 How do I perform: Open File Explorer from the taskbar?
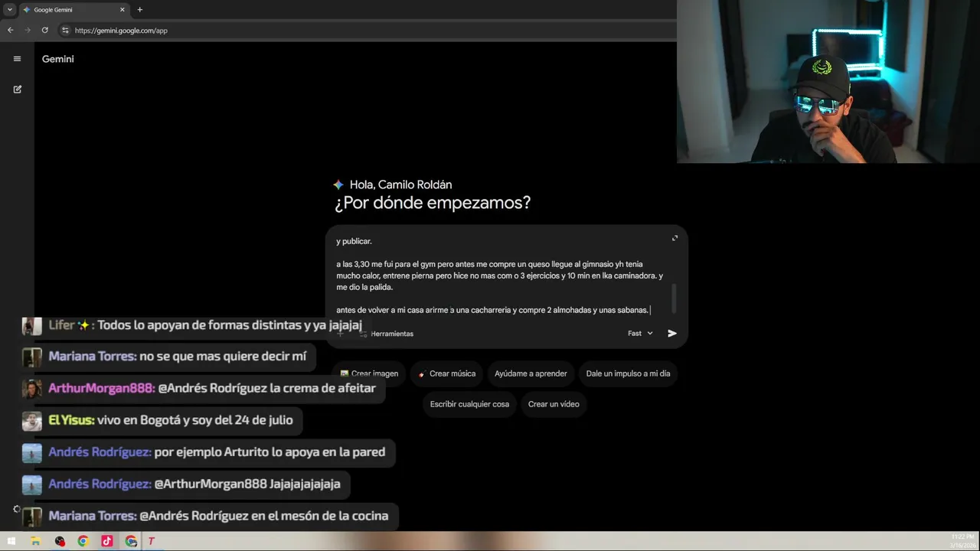coord(35,541)
